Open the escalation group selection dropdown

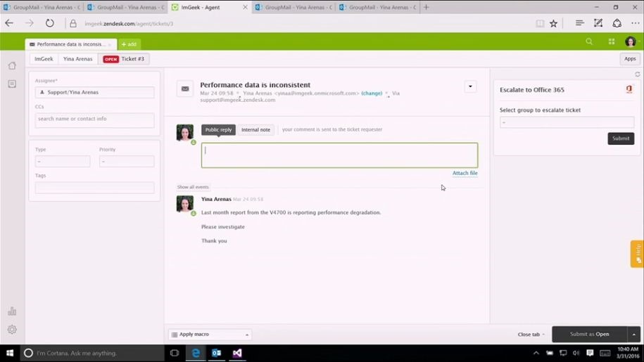567,122
